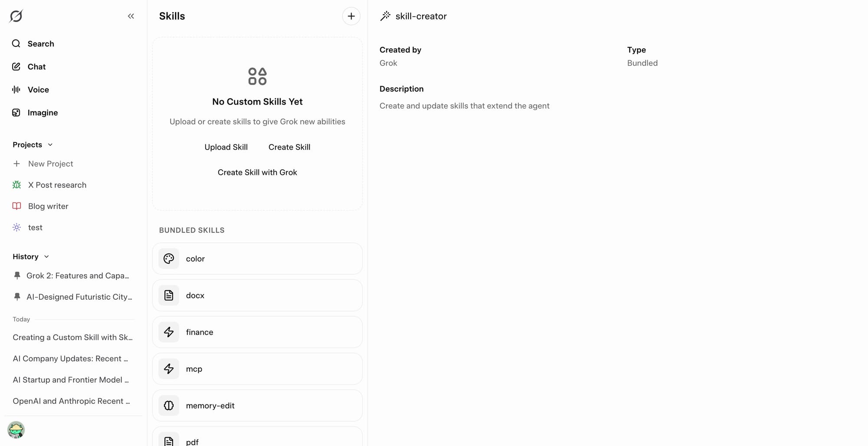Click the book icon for Blog writer

tap(16, 206)
